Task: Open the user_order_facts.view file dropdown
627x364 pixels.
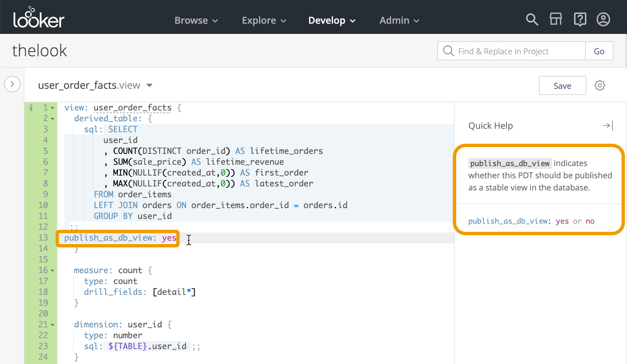Action: pos(149,85)
